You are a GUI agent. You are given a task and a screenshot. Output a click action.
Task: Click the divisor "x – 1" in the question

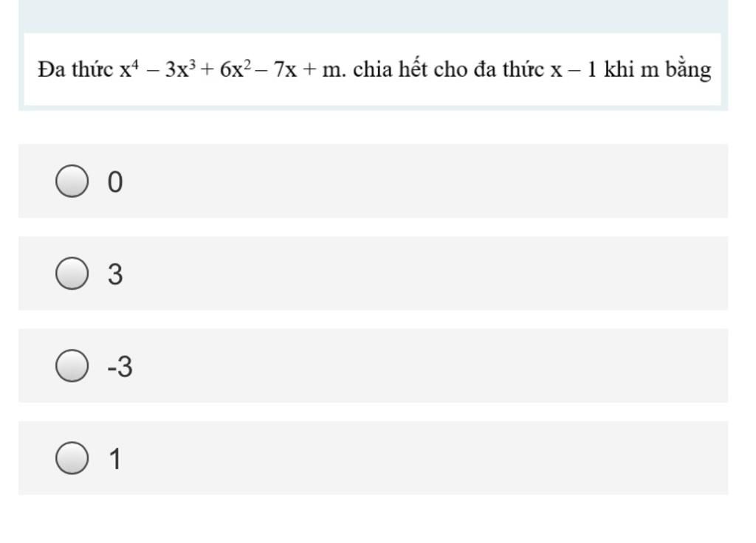pyautogui.click(x=574, y=70)
